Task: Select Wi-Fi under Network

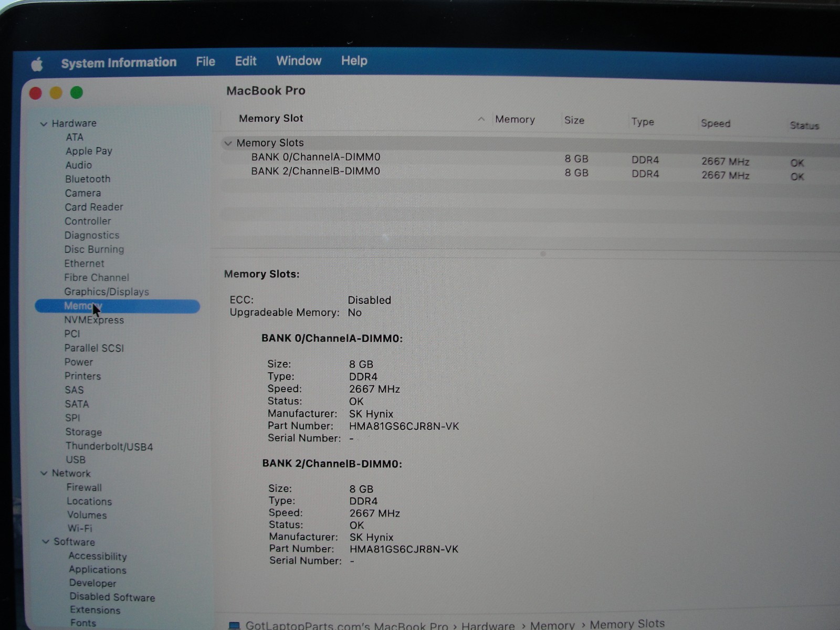Action: pyautogui.click(x=80, y=528)
